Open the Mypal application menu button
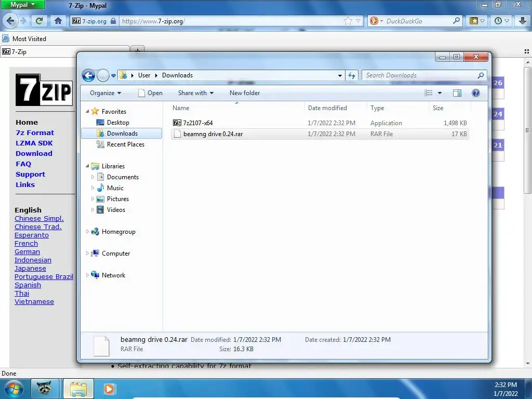532x399 pixels. tap(22, 5)
